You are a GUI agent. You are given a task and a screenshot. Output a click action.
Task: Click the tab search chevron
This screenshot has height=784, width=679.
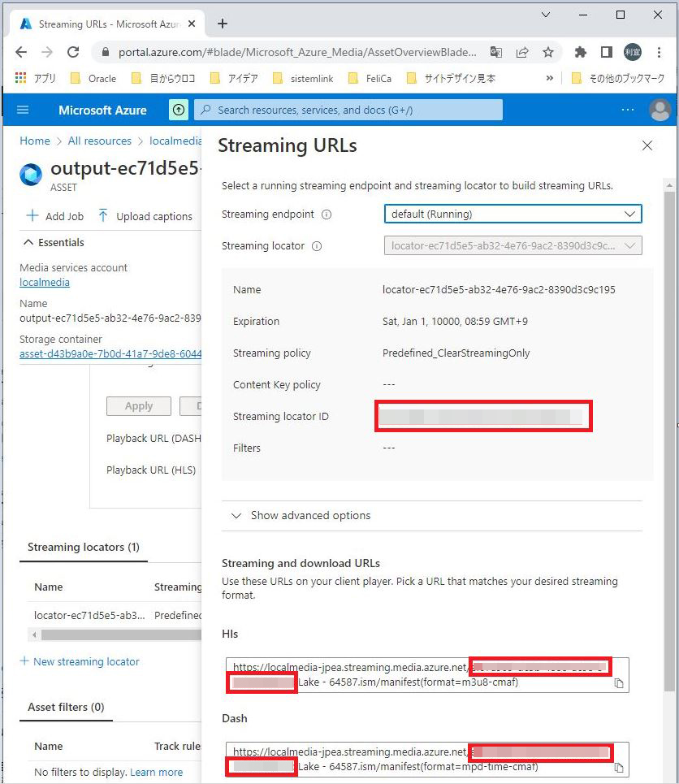coord(546,15)
